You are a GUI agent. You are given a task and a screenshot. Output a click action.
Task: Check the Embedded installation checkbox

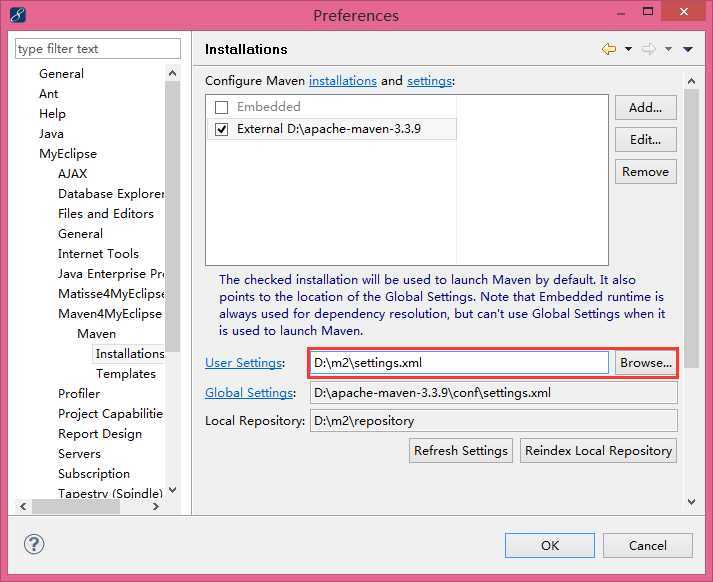click(x=221, y=107)
